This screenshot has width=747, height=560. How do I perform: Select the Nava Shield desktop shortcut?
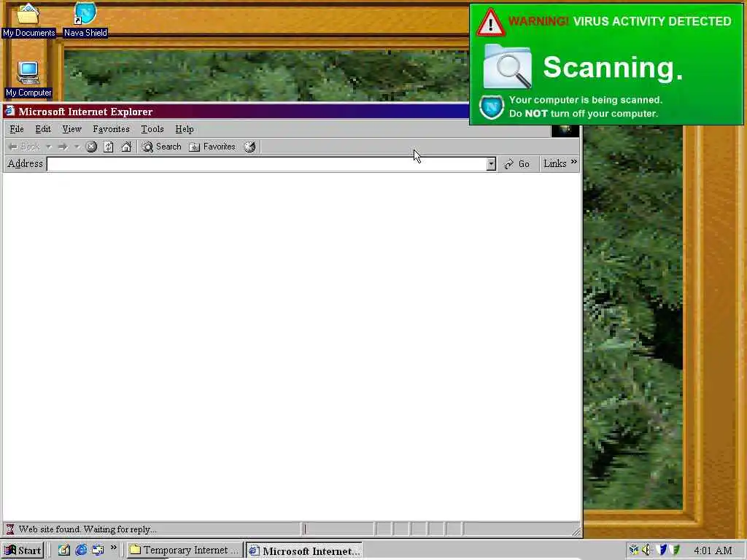85,20
